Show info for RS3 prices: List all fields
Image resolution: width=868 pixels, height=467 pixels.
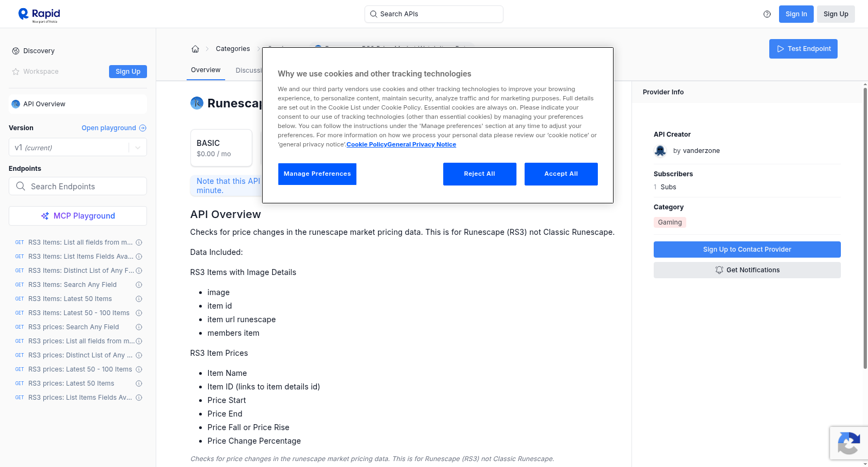click(139, 341)
